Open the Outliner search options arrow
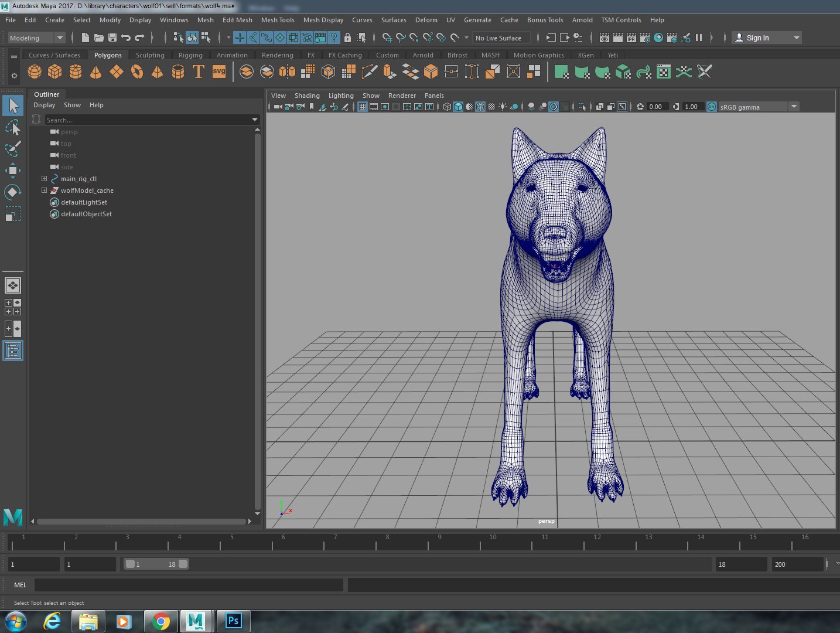The height and width of the screenshot is (633, 840). (x=255, y=120)
